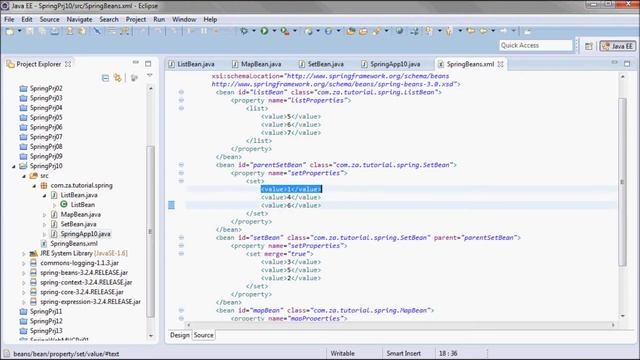Click the JRE System Library icon
Image resolution: width=640 pixels, height=360 pixels.
(x=33, y=253)
